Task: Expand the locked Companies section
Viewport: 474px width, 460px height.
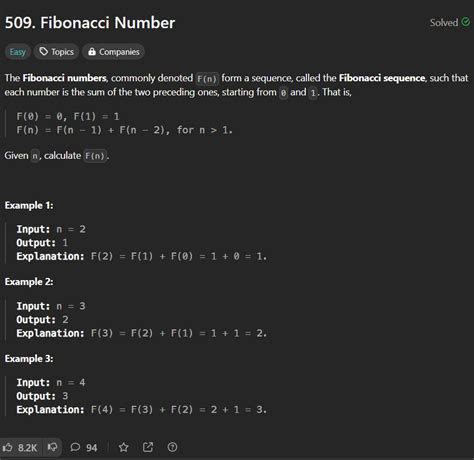Action: click(x=113, y=52)
